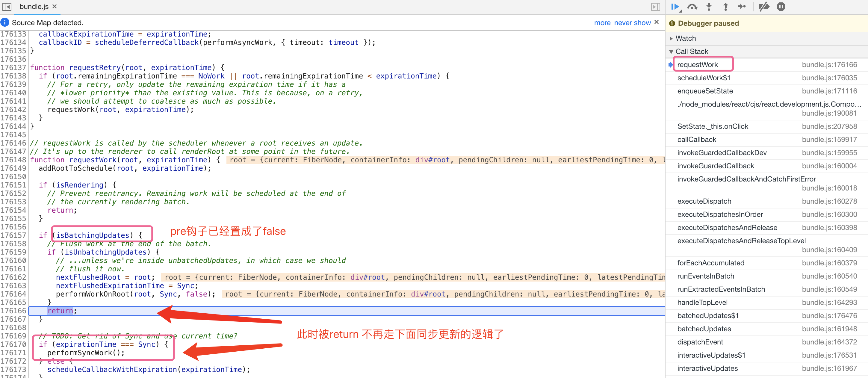Deactivate breakpoints

coord(763,7)
